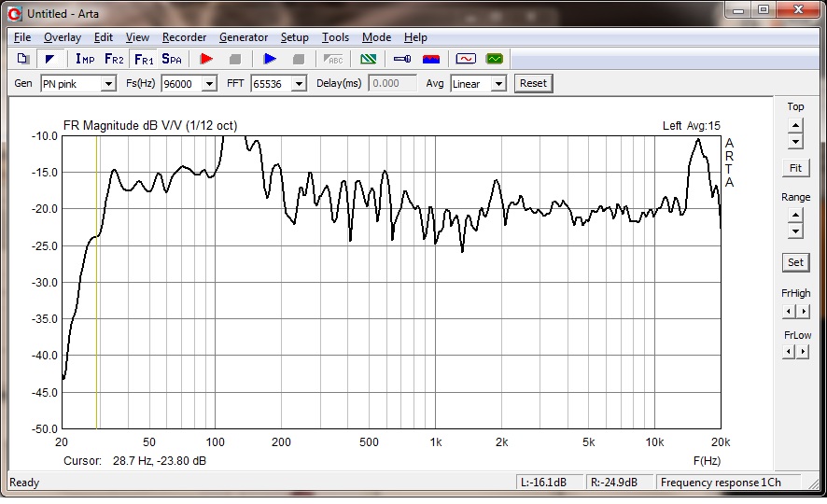Click the FrHigh left arrow
This screenshot has width=827, height=504.
click(788, 312)
